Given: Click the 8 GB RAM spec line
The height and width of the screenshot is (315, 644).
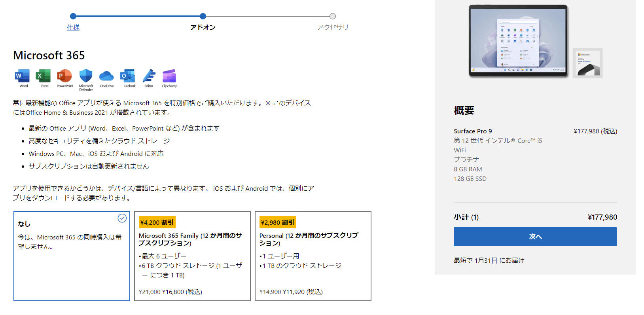Looking at the screenshot, I should point(468,169).
